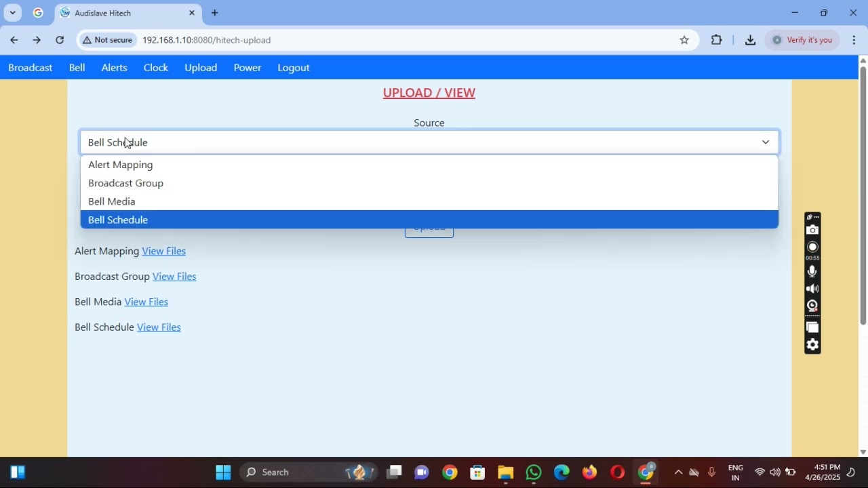The height and width of the screenshot is (488, 868).
Task: Open Task View on the taskbar
Action: pyautogui.click(x=394, y=472)
